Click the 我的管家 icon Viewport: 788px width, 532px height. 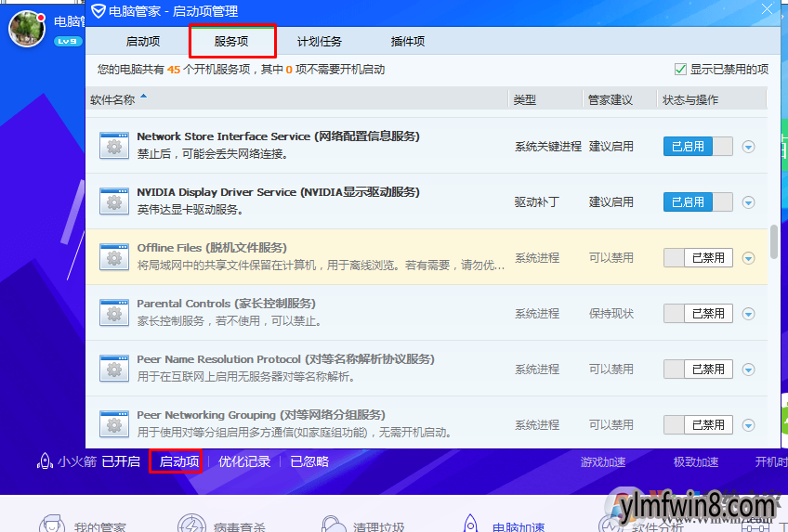52,523
